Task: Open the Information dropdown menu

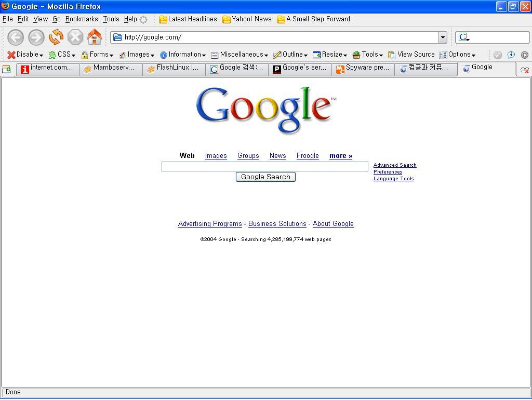Action: coord(182,55)
